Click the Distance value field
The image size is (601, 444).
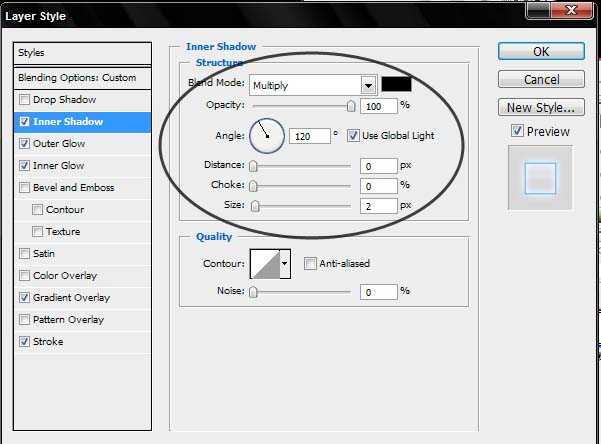pyautogui.click(x=379, y=166)
